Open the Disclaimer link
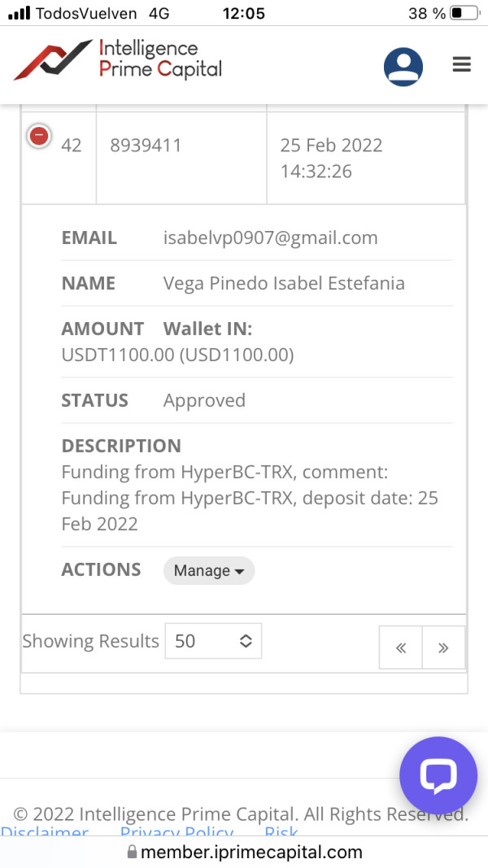488x868 pixels. click(45, 833)
